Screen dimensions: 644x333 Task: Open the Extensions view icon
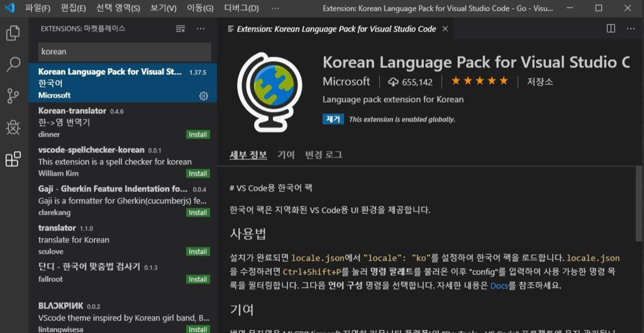click(13, 159)
